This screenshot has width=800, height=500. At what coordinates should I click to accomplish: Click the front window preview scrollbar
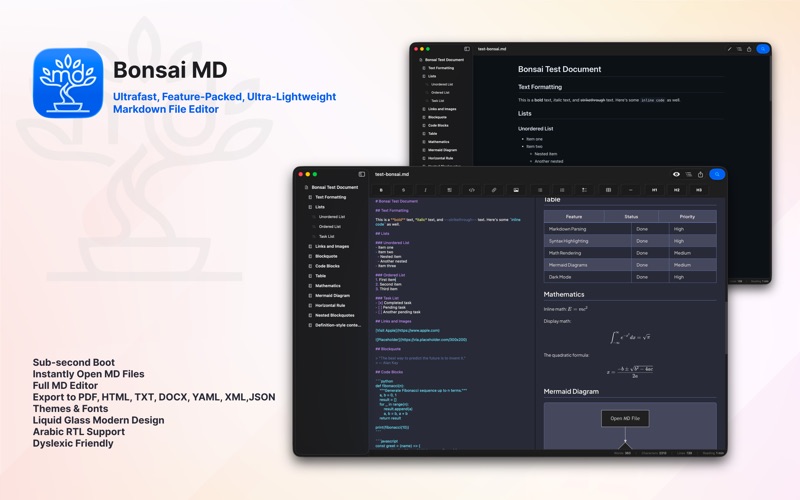(726, 327)
